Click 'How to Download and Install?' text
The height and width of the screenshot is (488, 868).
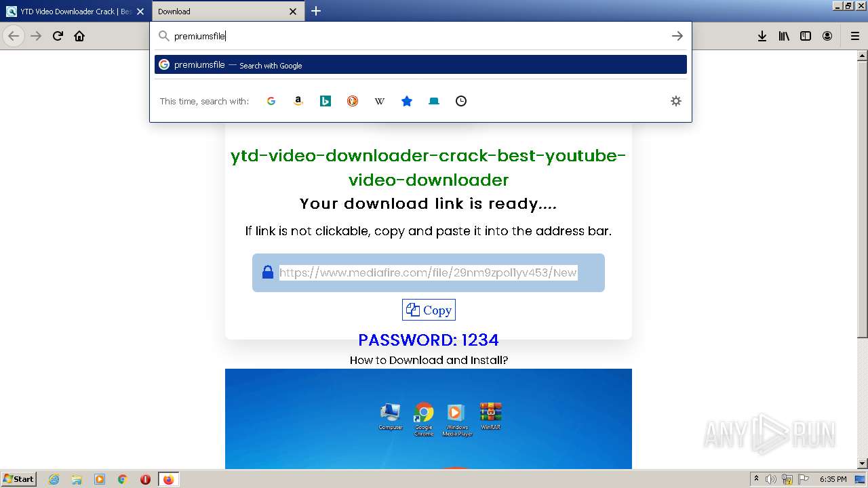(429, 360)
